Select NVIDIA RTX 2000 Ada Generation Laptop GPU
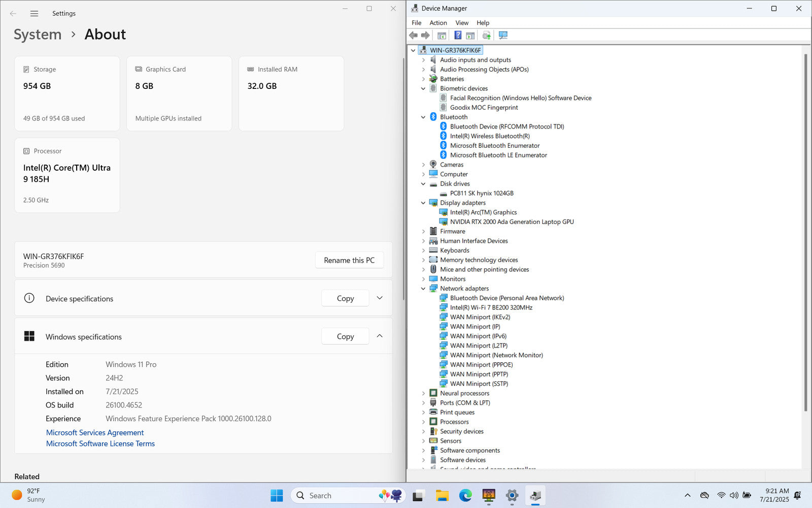Image resolution: width=812 pixels, height=508 pixels. click(x=512, y=222)
